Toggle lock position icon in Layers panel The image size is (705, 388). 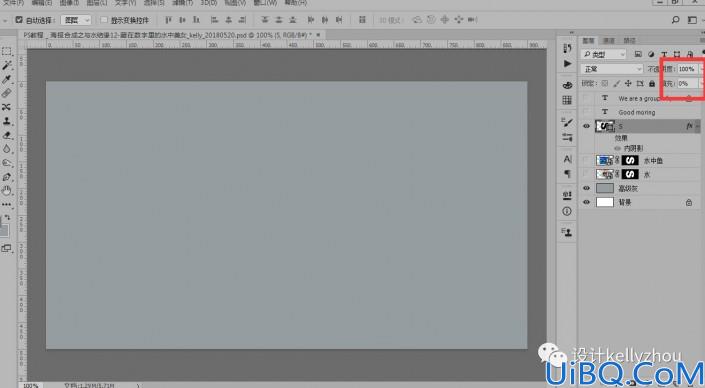[628, 84]
